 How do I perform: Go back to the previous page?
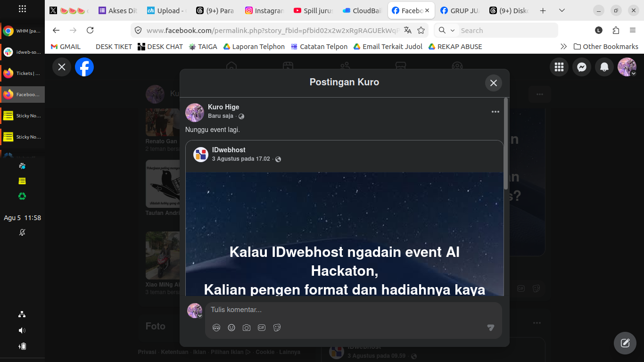[x=56, y=30]
